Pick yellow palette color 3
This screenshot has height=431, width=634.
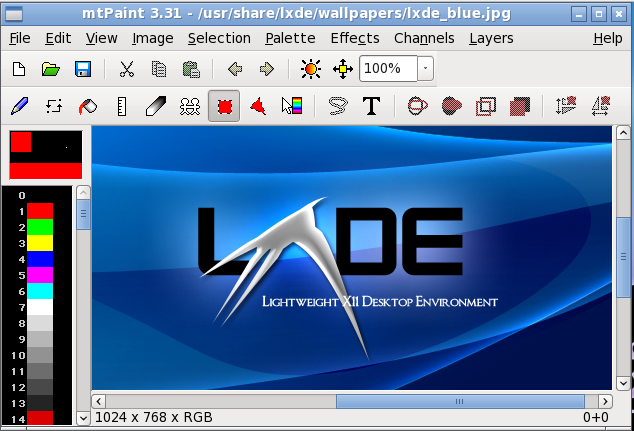(x=40, y=243)
